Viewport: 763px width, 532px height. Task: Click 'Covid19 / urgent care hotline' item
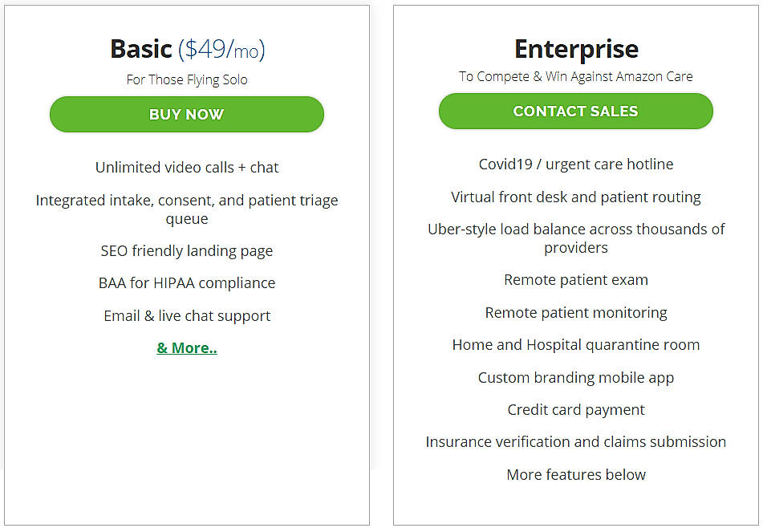(575, 164)
